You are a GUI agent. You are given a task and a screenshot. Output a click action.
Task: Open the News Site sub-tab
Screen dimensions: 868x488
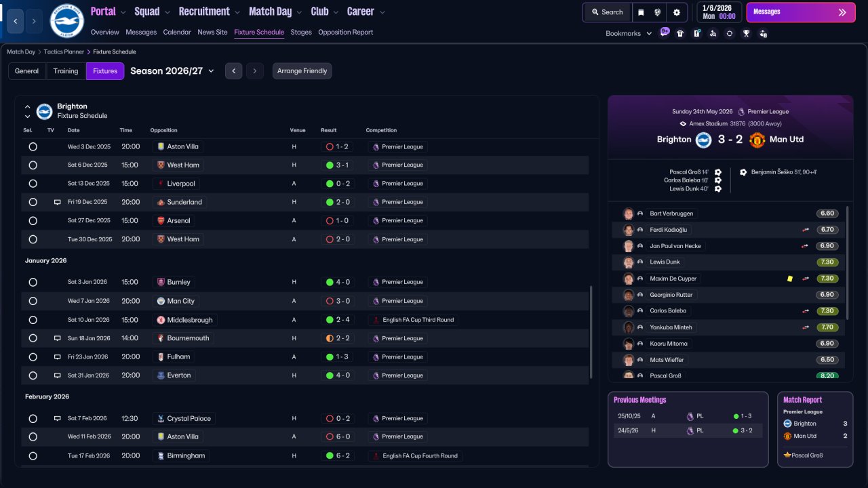(x=212, y=32)
